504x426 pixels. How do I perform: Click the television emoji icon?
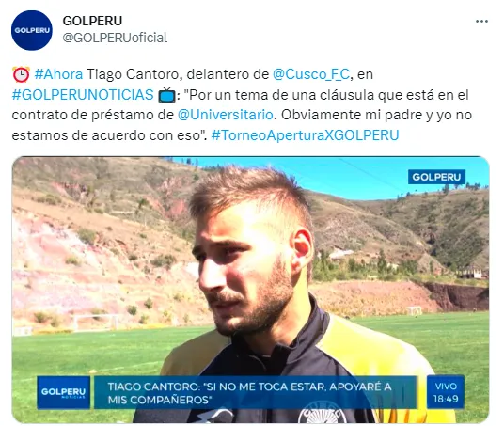coord(166,95)
